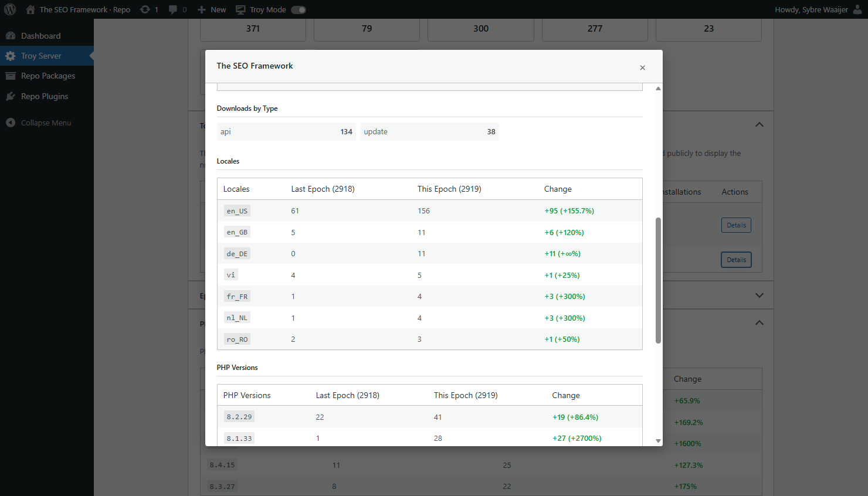The image size is (868, 496).
Task: Select the en_US locale badge
Action: tap(236, 210)
